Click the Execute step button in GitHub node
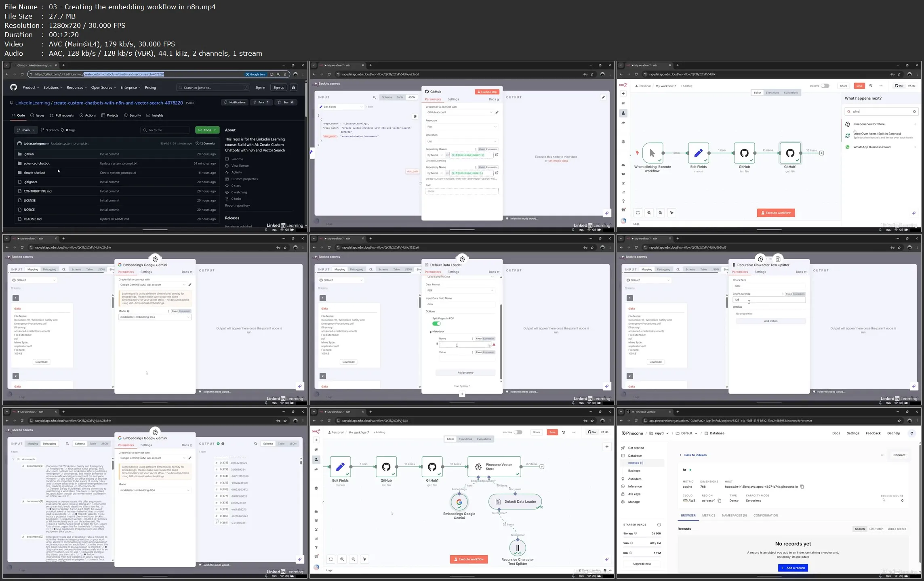Screen dimensions: 924x581 487,92
